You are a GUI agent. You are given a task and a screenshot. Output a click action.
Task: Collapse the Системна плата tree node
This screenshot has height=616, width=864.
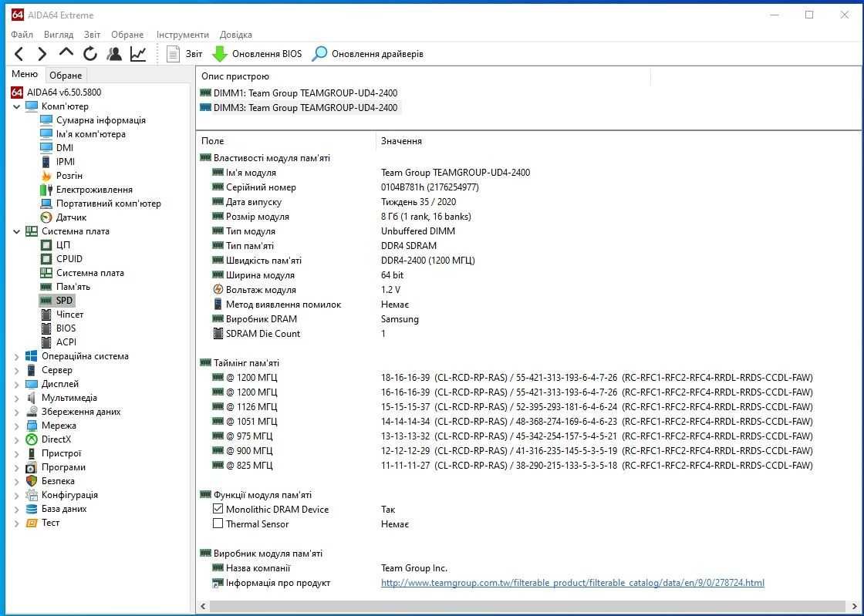(16, 231)
